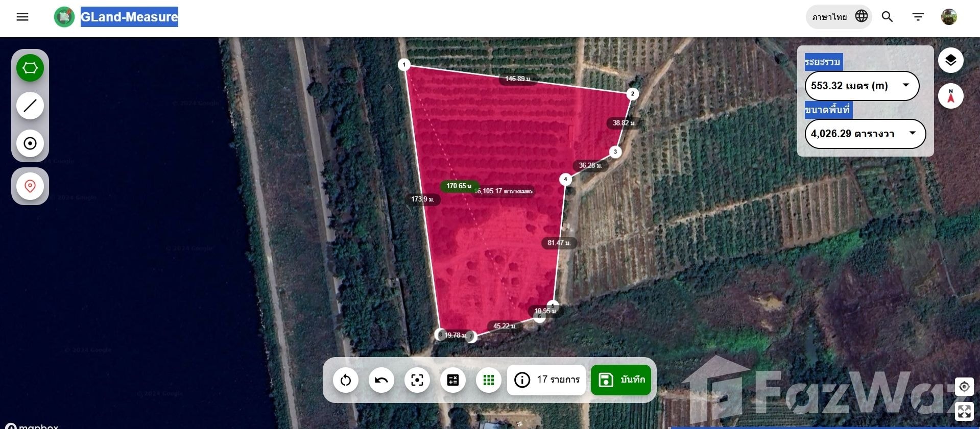Toggle the green grid overlay

(x=489, y=380)
